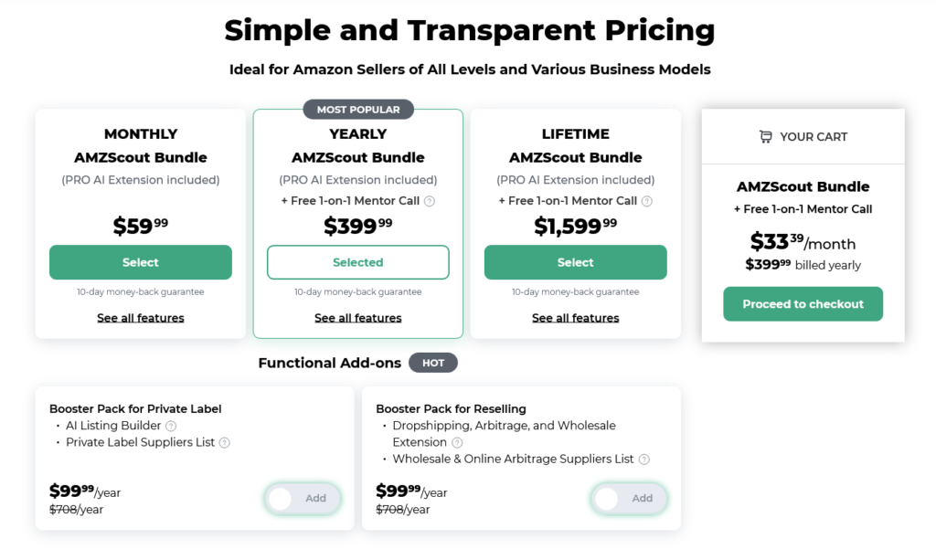Viewport: 936px width, 560px height.
Task: Click the Booster Pack for Reselling title
Action: click(x=451, y=409)
